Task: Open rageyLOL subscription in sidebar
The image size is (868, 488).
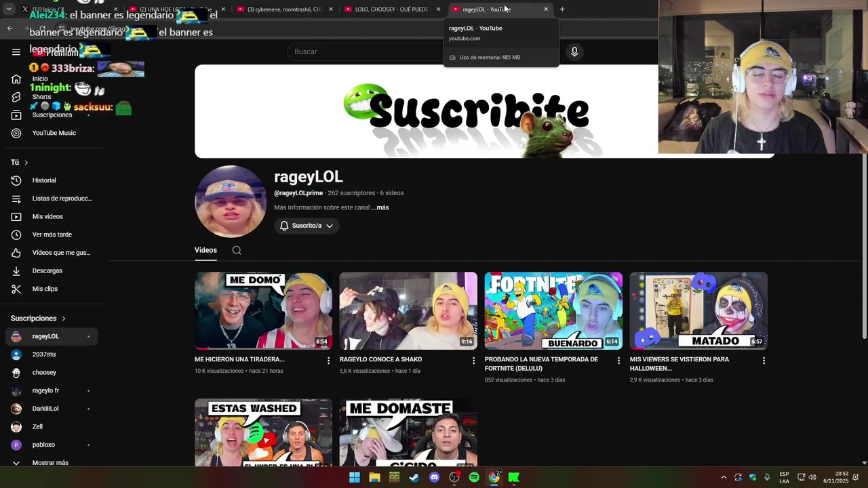Action: coord(52,336)
